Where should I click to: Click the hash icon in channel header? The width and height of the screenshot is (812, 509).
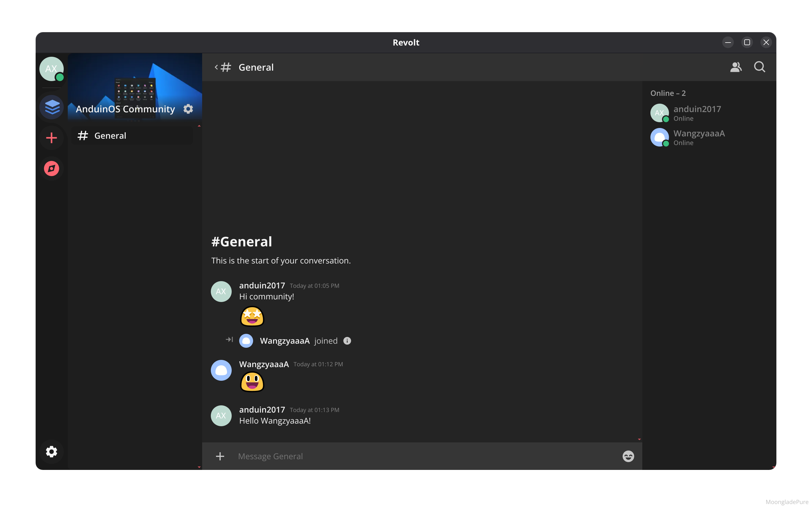tap(226, 67)
